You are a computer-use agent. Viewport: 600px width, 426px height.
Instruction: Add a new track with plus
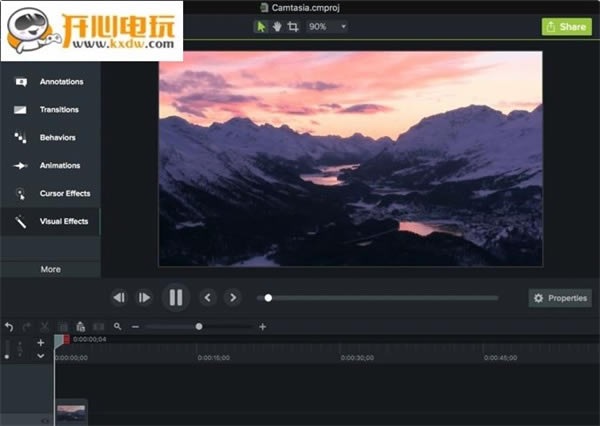pos(41,343)
